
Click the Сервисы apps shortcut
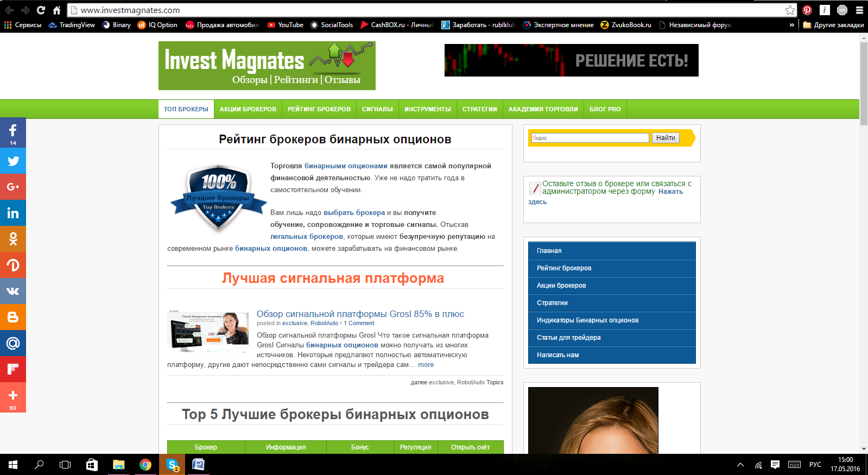[23, 25]
